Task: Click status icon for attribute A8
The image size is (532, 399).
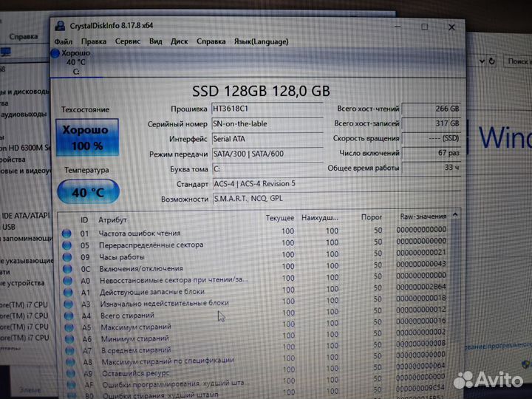Action: (70, 362)
